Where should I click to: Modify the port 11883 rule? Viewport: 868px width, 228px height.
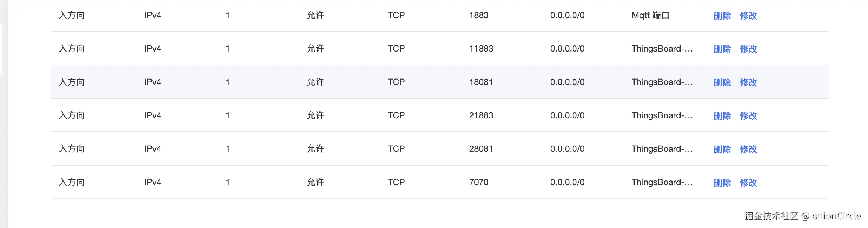coord(748,49)
